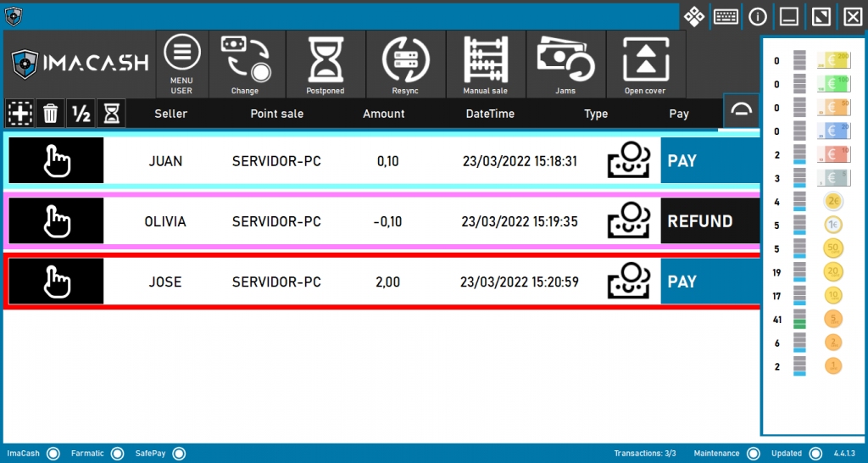Click the Jams banknote icon

[x=565, y=59]
